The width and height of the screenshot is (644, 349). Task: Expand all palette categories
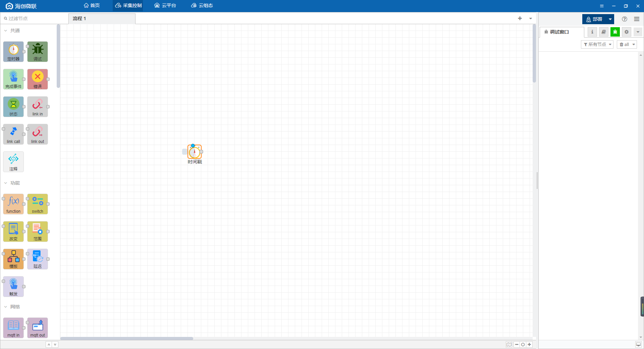pyautogui.click(x=55, y=345)
